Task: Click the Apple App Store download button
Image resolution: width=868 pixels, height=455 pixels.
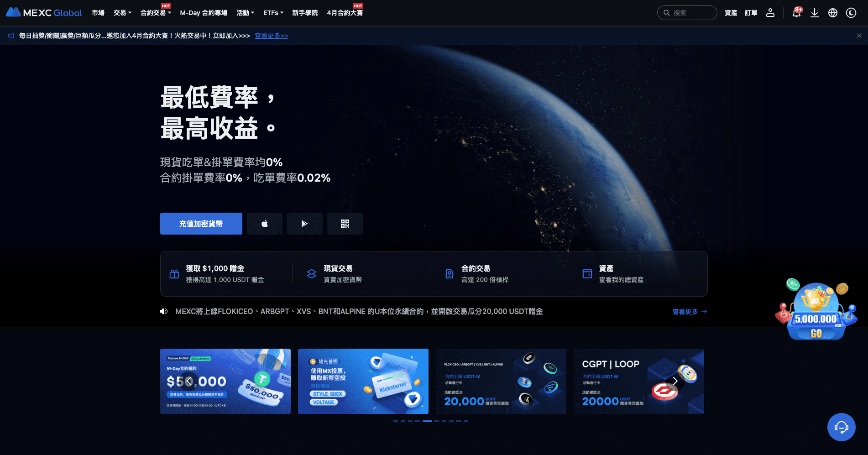Action: point(265,224)
